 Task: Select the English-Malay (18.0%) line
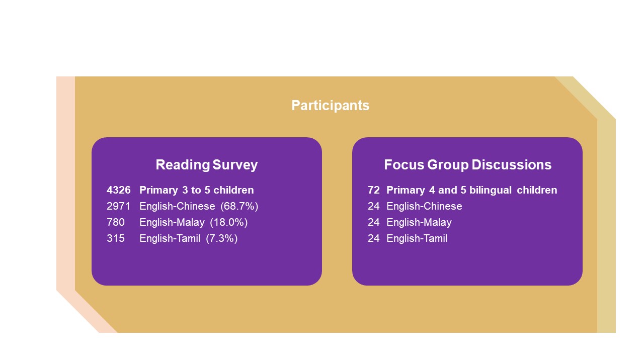click(x=193, y=222)
